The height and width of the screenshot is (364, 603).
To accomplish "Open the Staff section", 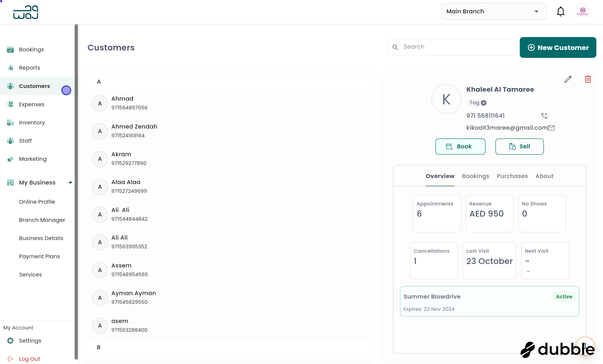I will (25, 141).
